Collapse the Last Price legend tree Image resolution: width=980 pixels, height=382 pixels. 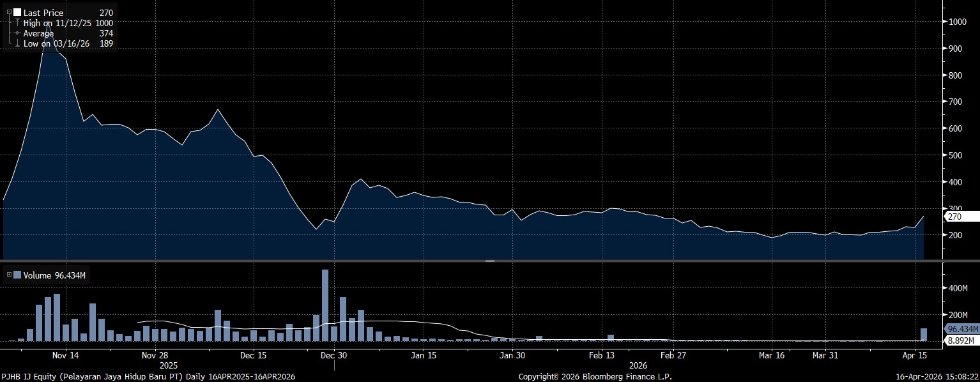tap(9, 12)
